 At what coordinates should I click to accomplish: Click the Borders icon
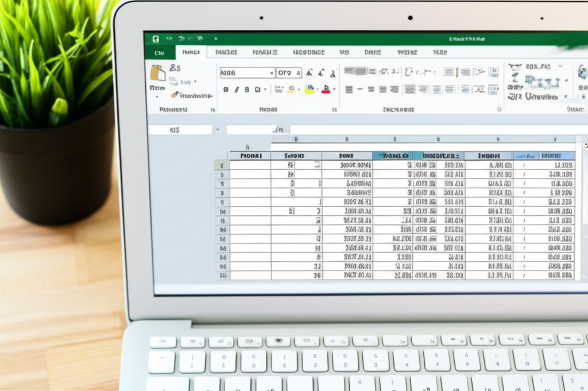pyautogui.click(x=258, y=90)
